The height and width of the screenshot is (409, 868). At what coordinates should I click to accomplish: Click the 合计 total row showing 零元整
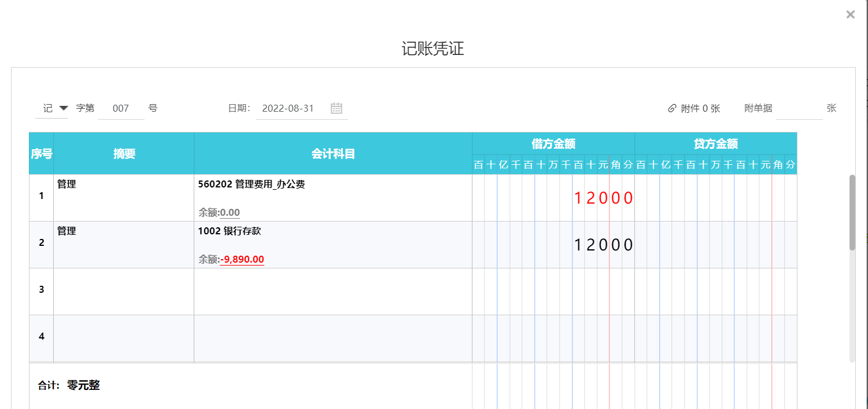[x=69, y=385]
